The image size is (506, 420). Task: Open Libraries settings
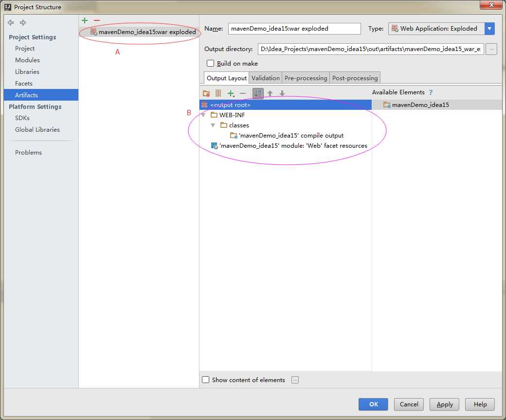pos(27,71)
